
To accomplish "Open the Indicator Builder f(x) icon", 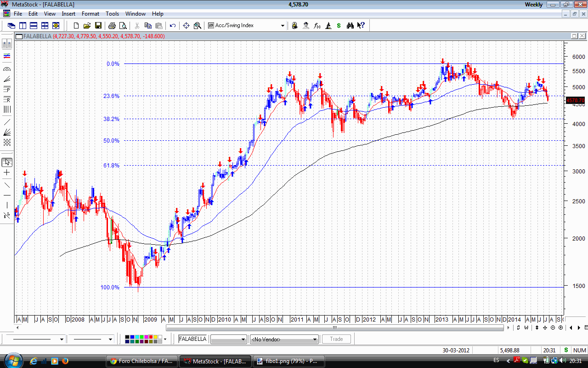I will [317, 26].
